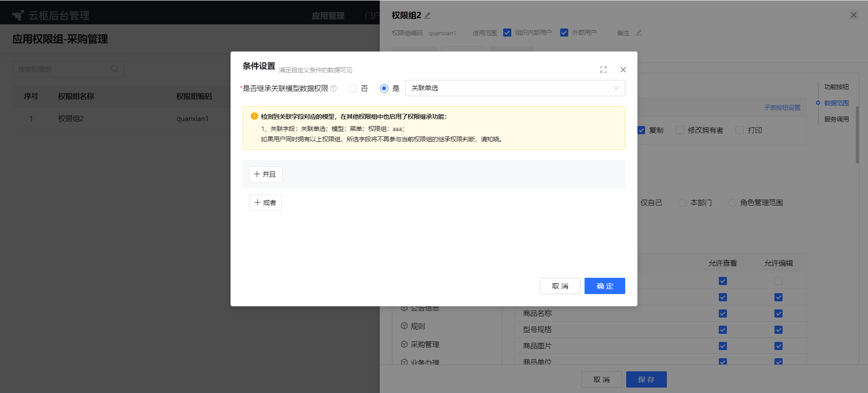Click the fullscreen expand icon in 条件设置 dialog

coord(603,70)
